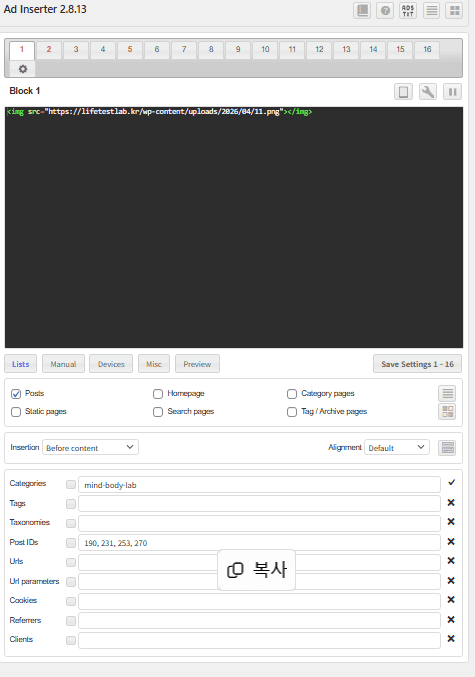The image size is (475, 677).
Task: Open the Insertion dropdown showing Before content
Action: tap(90, 447)
